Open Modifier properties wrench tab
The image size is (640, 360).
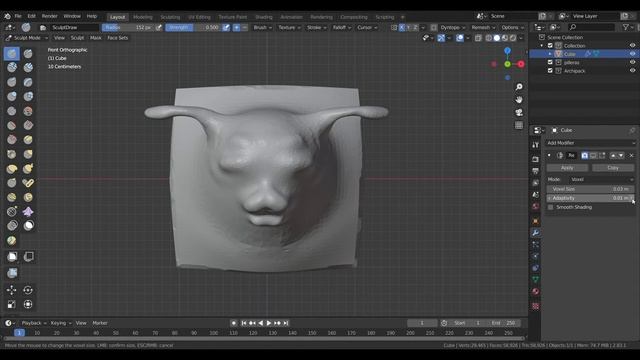tap(536, 233)
